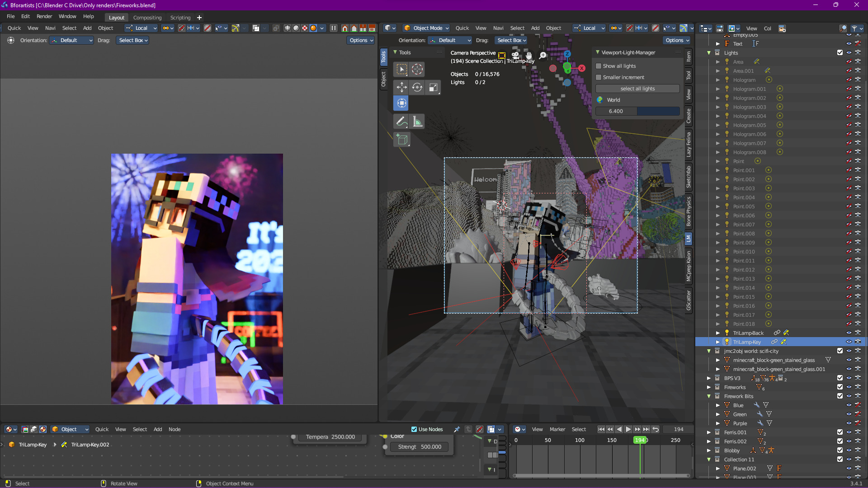Open the Object Mode dropdown
Screen dimensions: 868x488
(426, 28)
